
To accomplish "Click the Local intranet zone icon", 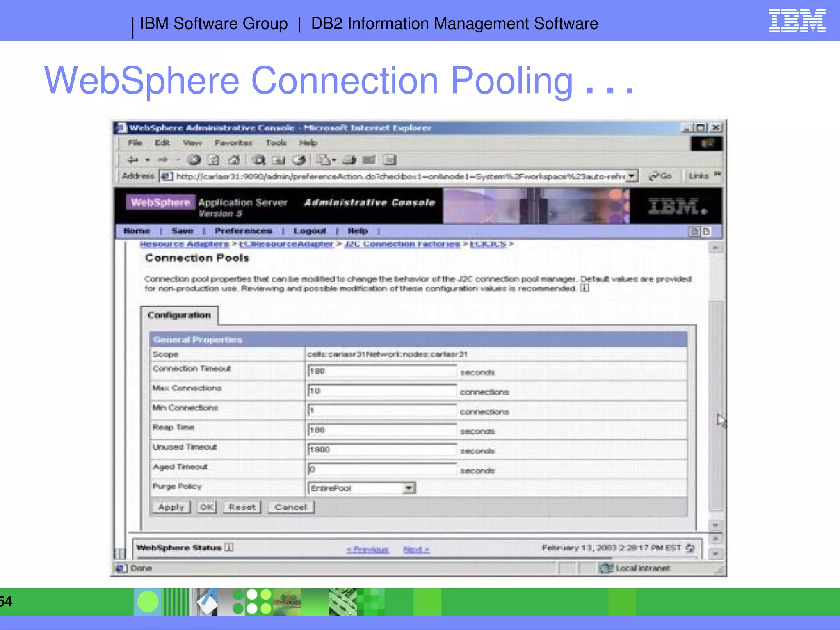I will point(606,568).
